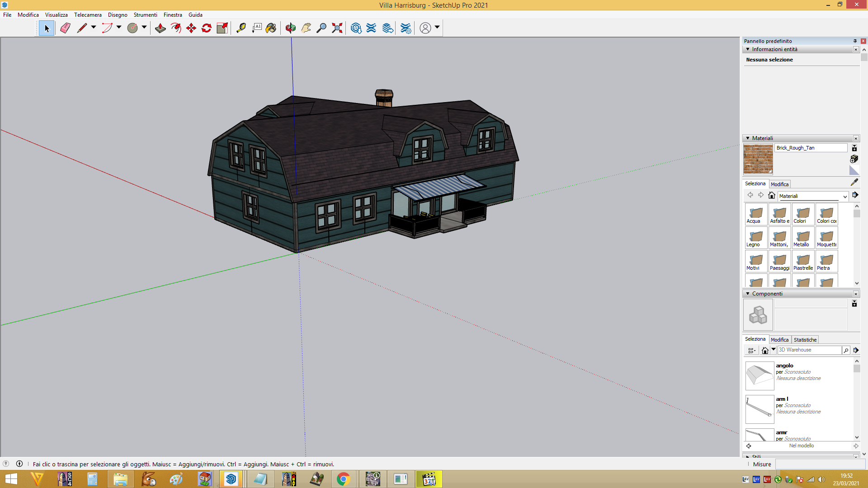Expand the line tool dropdown arrow
Image resolution: width=868 pixels, height=488 pixels.
pyautogui.click(x=94, y=28)
